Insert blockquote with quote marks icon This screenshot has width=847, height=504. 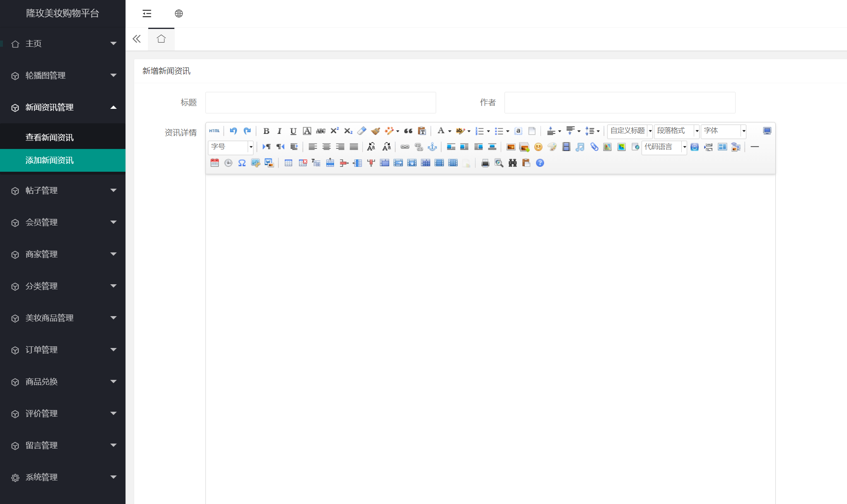tap(408, 131)
